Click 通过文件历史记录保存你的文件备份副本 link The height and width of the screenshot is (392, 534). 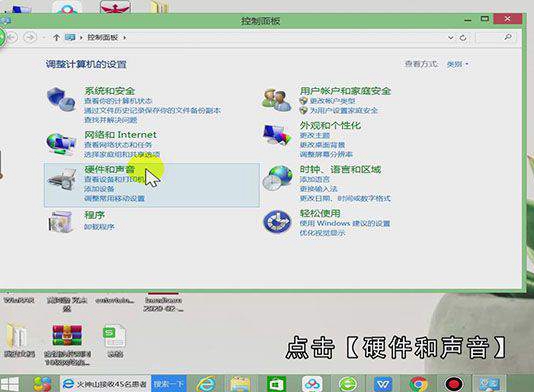coord(153,110)
